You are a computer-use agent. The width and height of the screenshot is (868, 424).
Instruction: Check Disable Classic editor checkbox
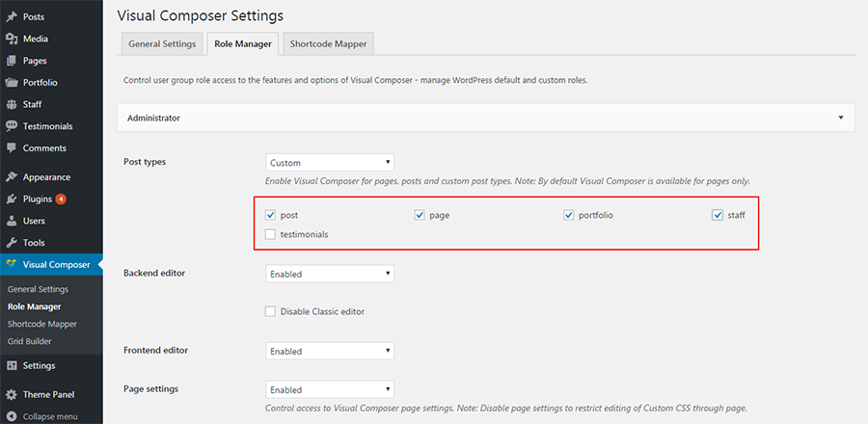(x=271, y=312)
